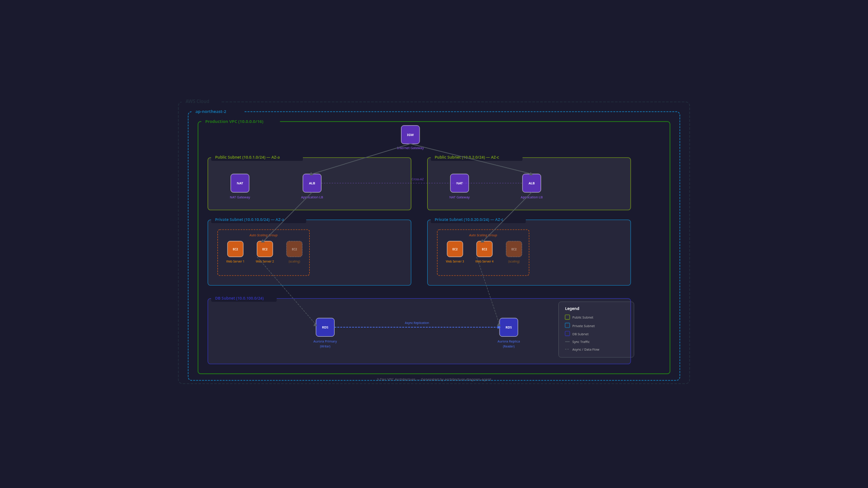Select the Application LB icon in AZ-c
Image resolution: width=868 pixels, height=488 pixels.
tap(531, 183)
